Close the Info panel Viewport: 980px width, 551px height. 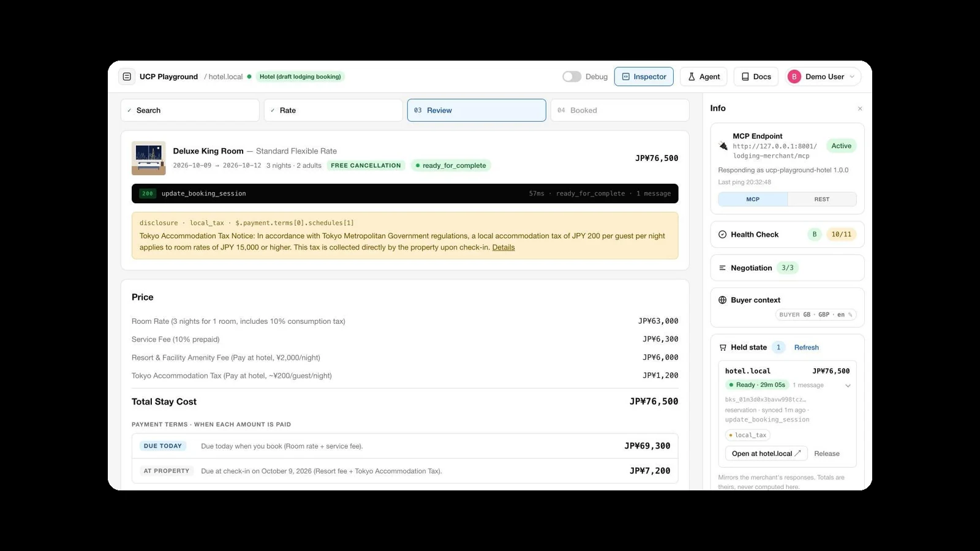[860, 108]
